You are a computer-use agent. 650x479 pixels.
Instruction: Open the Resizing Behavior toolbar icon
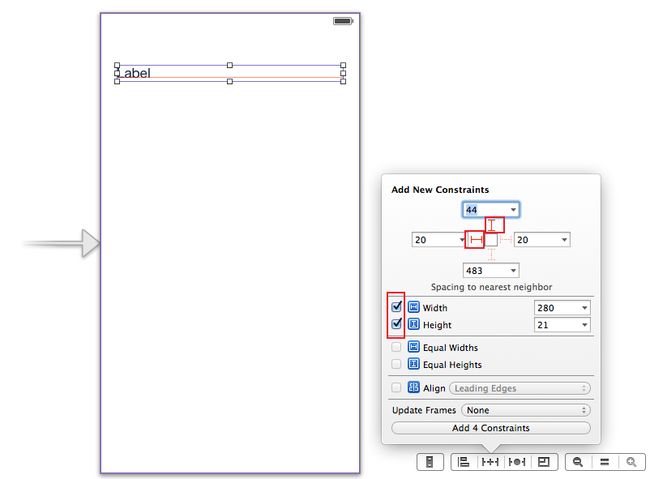pyautogui.click(x=543, y=462)
